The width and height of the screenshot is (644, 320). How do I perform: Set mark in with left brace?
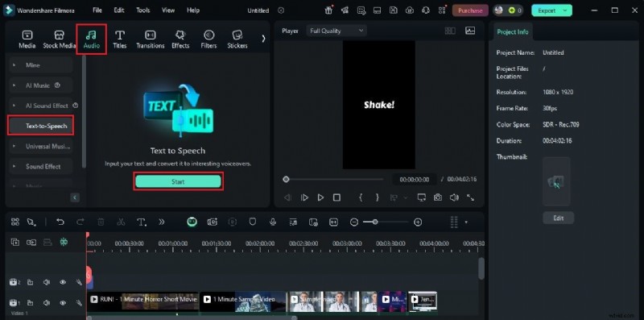click(361, 197)
